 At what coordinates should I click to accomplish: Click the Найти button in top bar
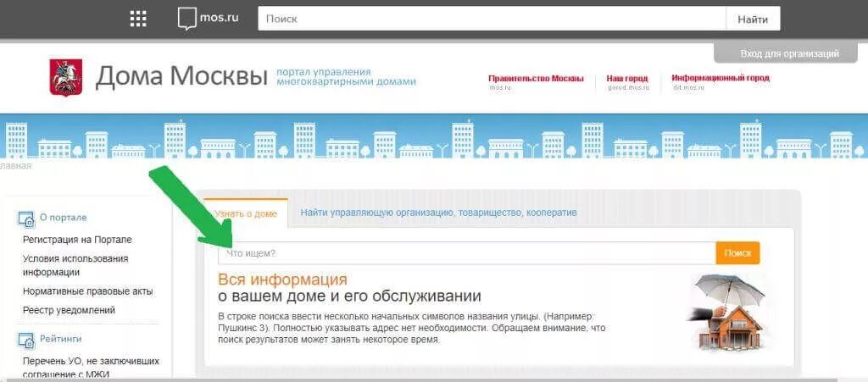pyautogui.click(x=753, y=19)
